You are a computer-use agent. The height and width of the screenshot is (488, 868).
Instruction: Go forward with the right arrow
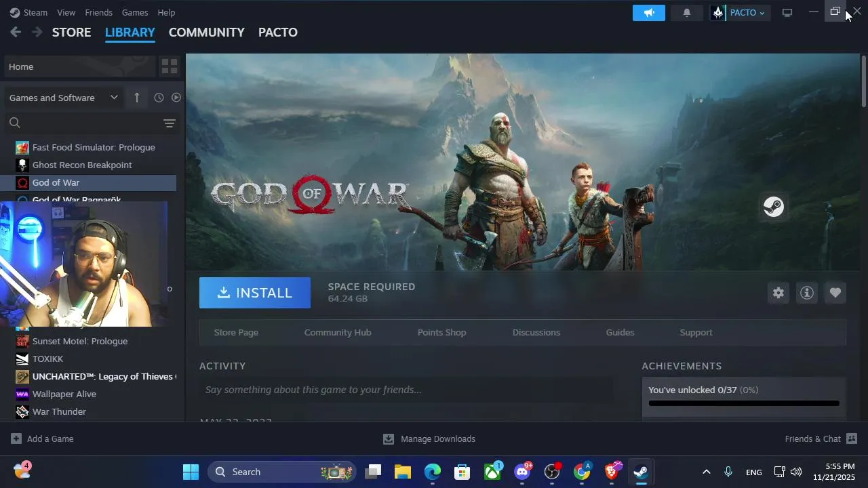pyautogui.click(x=37, y=32)
